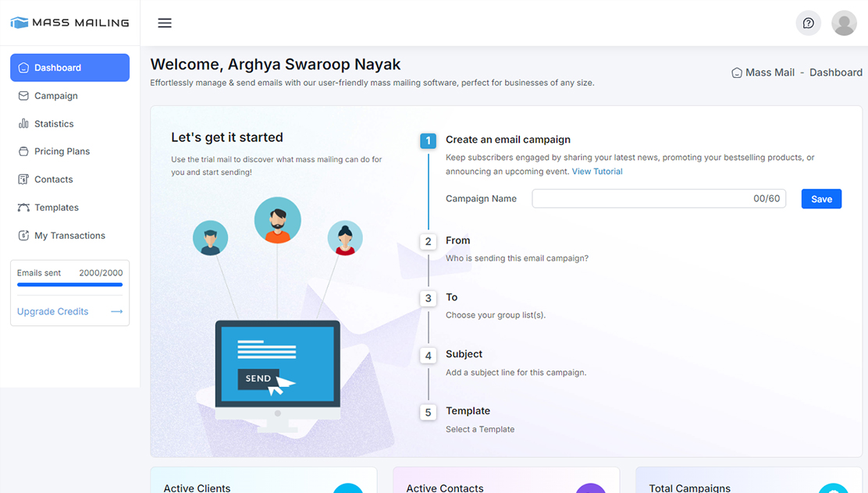Click the Pricing Plans basket icon

[23, 151]
